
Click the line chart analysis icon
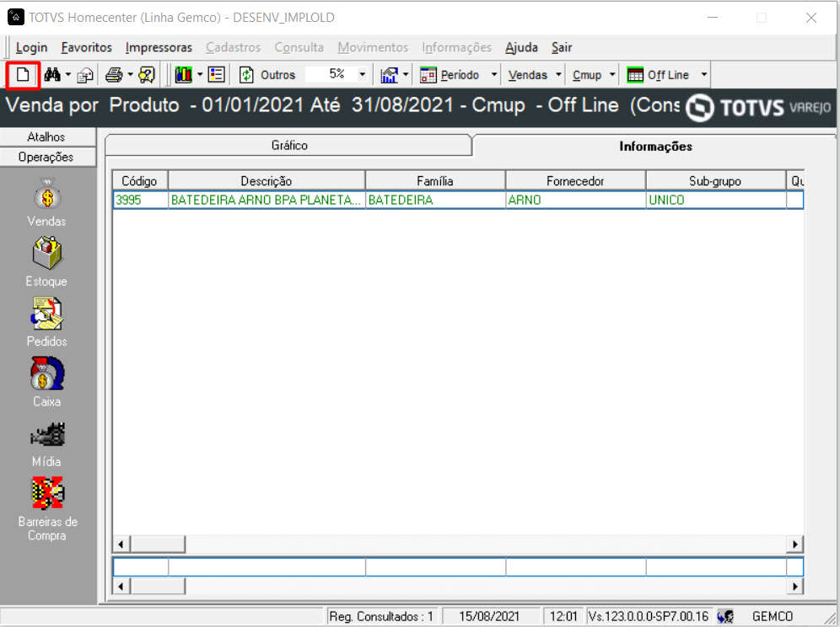click(390, 75)
